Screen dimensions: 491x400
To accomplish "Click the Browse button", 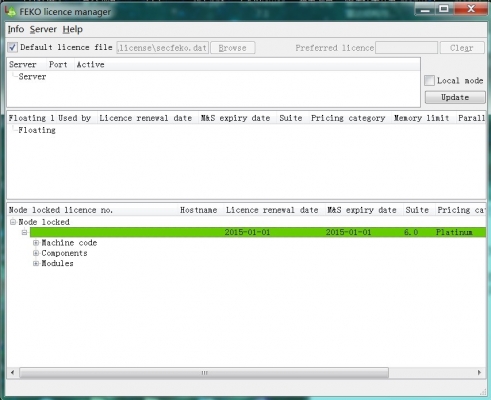I will (x=233, y=48).
